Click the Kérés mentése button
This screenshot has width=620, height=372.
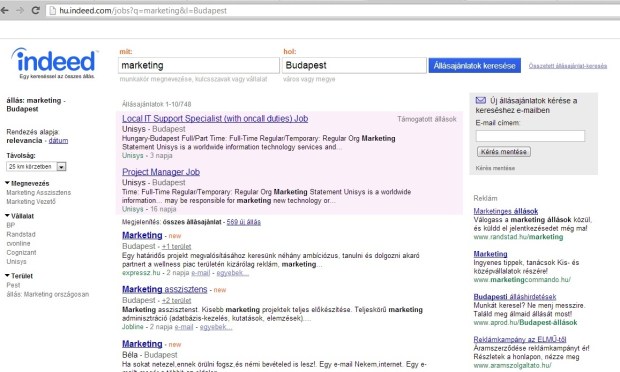pos(504,152)
